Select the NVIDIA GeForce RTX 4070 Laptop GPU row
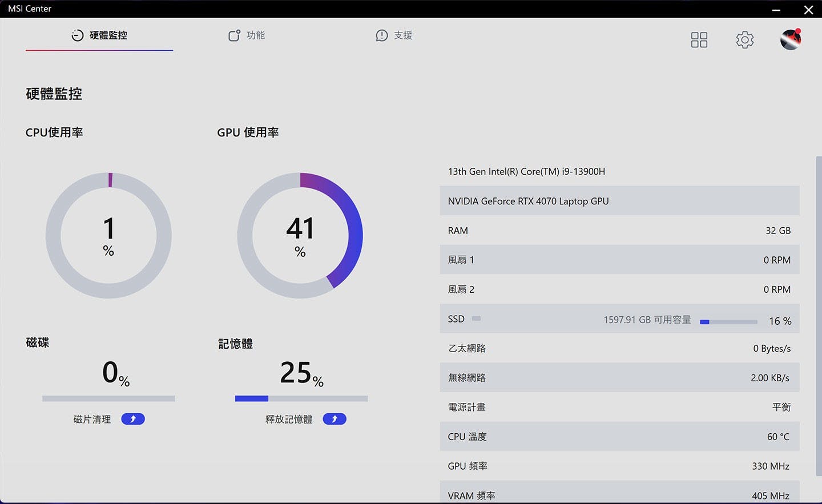Viewport: 822px width, 504px height. point(619,201)
